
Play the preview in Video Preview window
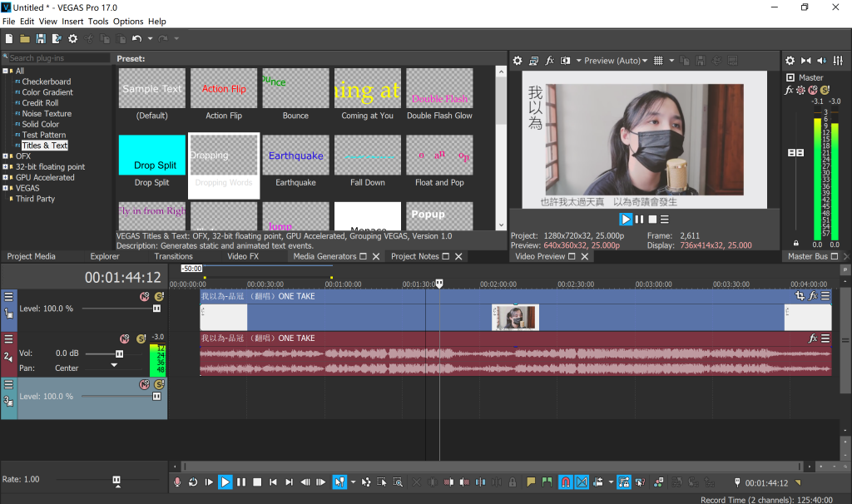pos(626,220)
